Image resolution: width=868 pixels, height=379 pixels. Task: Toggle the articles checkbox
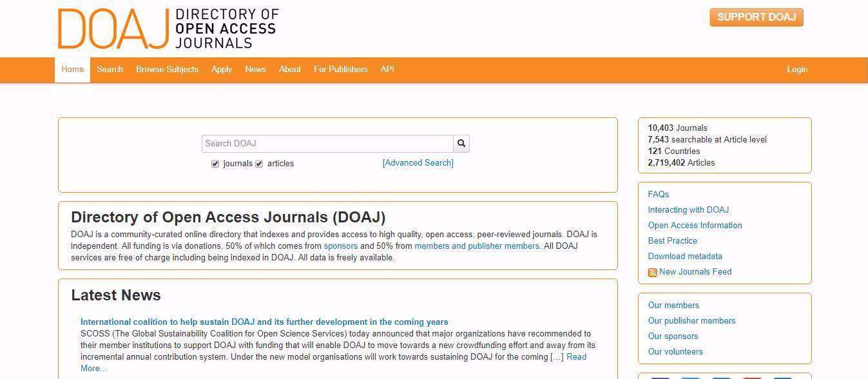tap(259, 164)
